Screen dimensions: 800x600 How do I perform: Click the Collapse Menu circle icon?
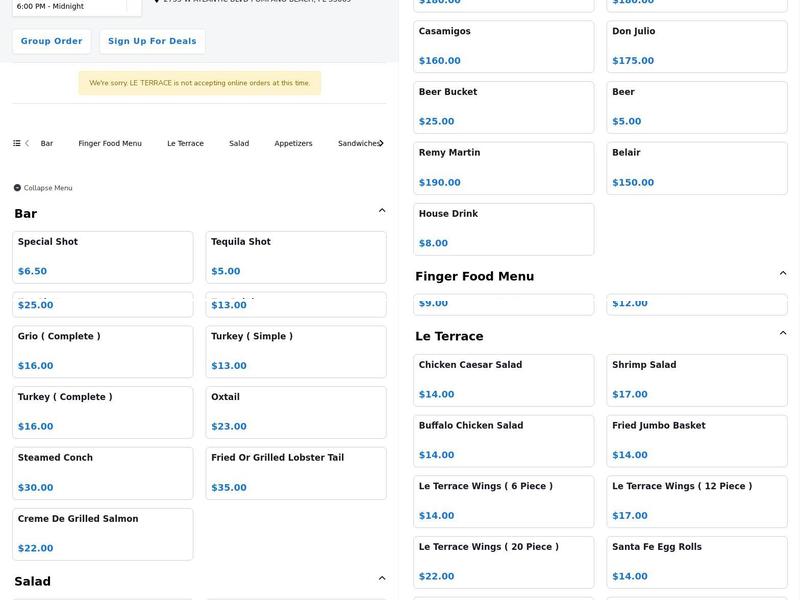(x=17, y=188)
